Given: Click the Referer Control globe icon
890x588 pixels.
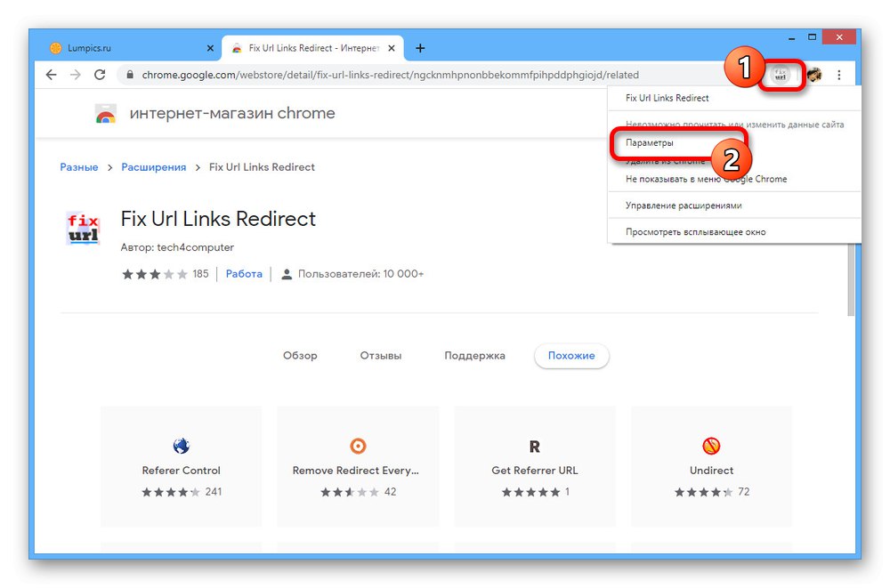Looking at the screenshot, I should 181,446.
